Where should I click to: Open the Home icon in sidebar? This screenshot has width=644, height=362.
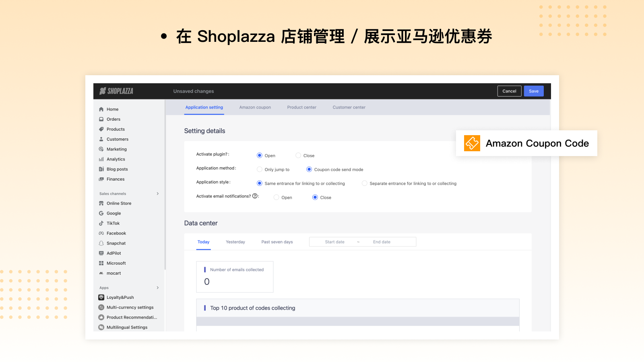point(101,109)
